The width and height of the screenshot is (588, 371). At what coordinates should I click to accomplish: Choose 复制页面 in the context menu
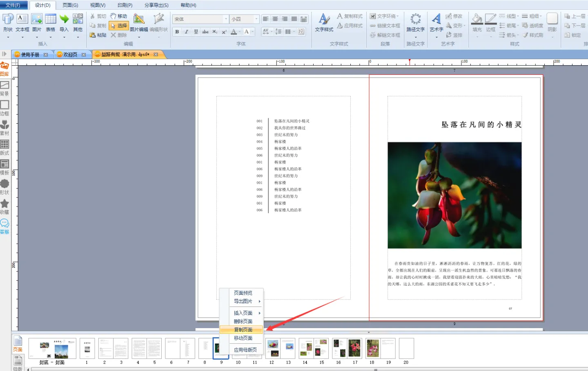pos(241,330)
